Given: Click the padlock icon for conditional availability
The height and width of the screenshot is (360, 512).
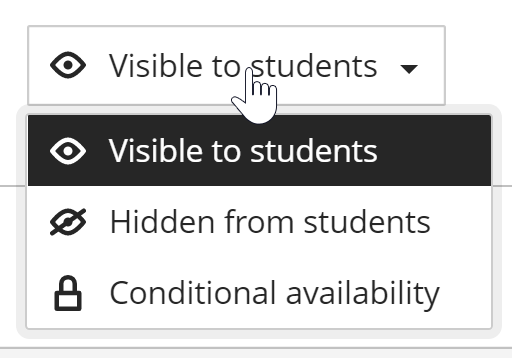Looking at the screenshot, I should click(68, 293).
